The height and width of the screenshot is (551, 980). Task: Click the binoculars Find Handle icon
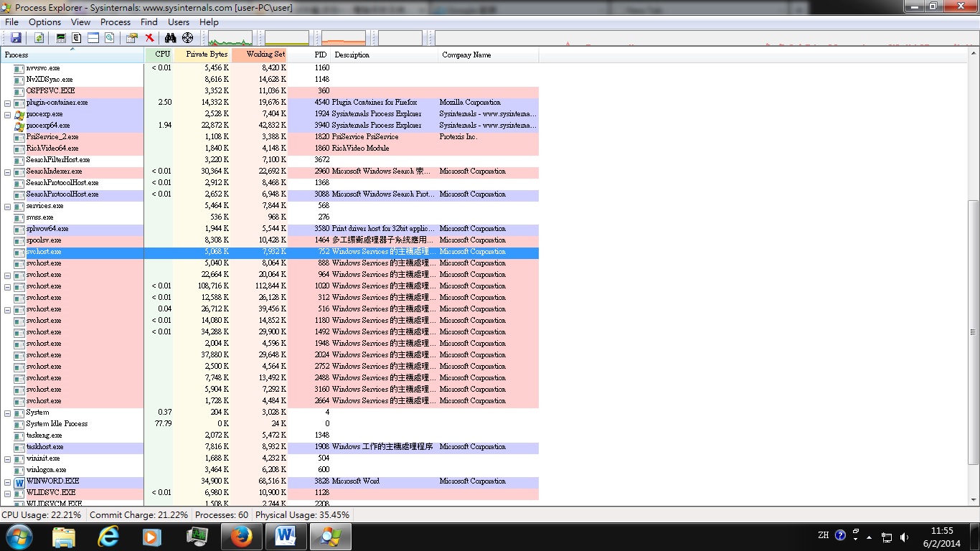click(x=171, y=38)
